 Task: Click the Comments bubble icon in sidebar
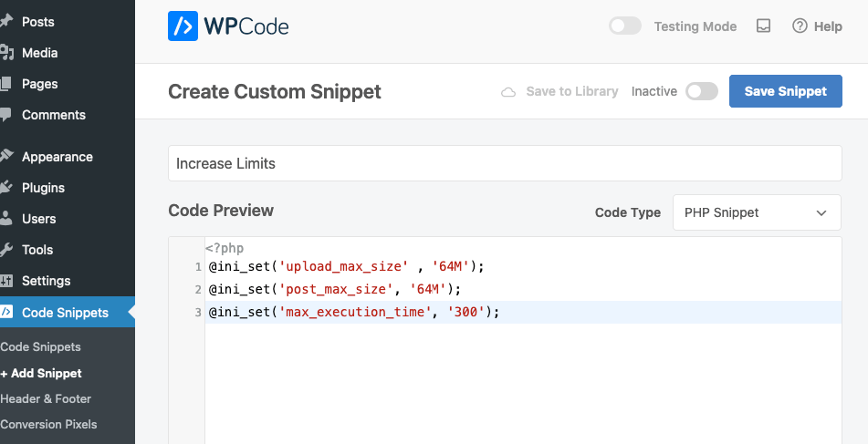(6, 115)
